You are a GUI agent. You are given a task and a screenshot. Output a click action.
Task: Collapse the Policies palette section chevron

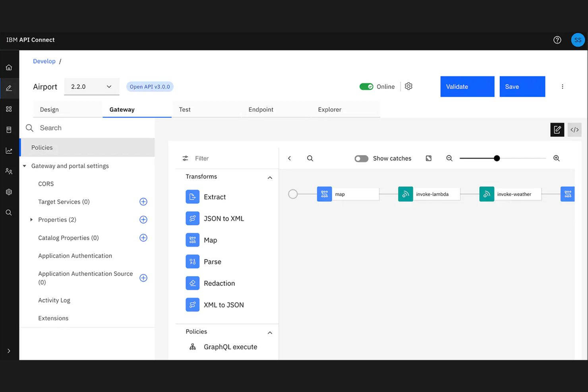(270, 332)
